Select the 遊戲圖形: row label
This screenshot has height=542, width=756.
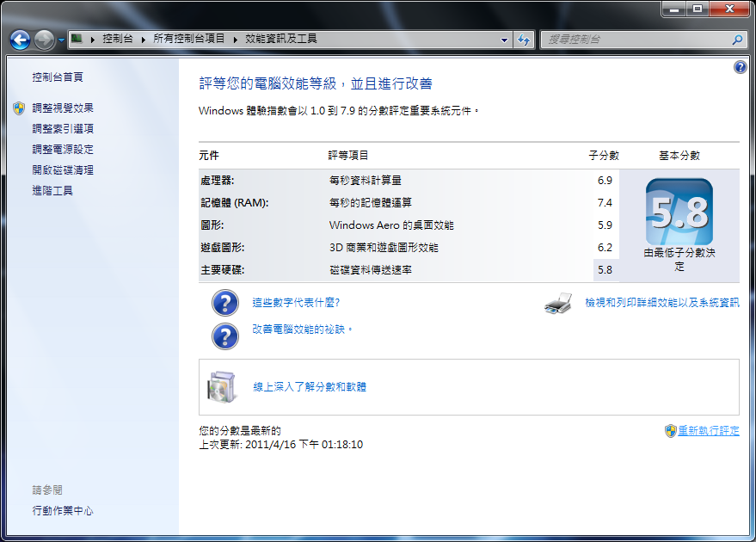tap(222, 248)
